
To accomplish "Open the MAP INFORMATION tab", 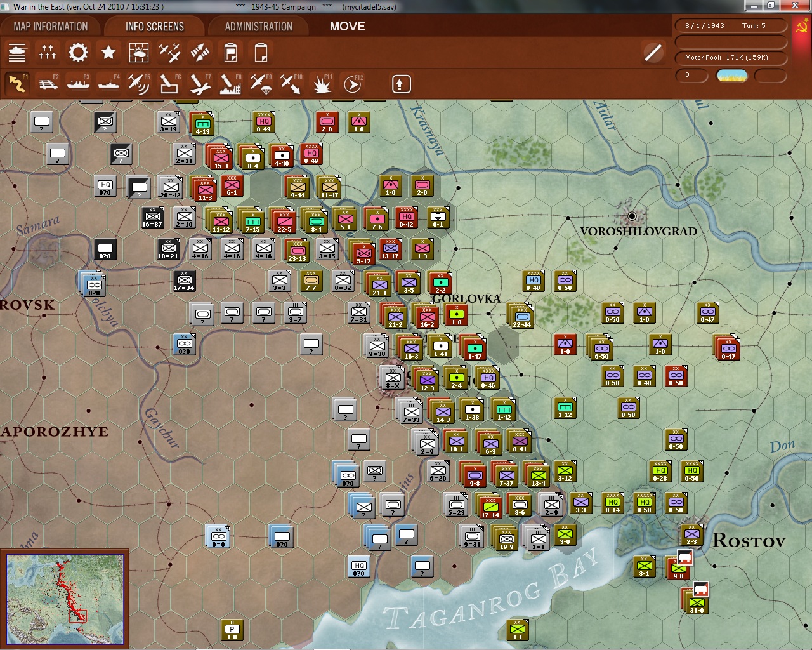I will [x=51, y=27].
